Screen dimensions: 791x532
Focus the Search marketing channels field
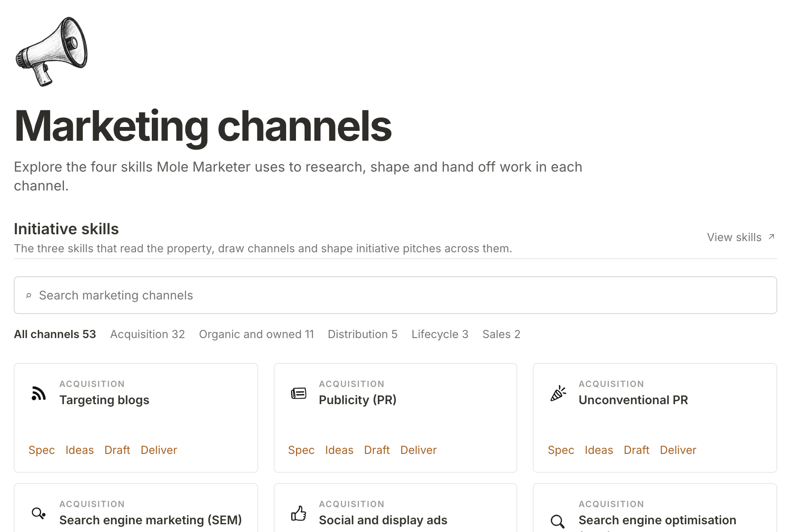point(395,295)
